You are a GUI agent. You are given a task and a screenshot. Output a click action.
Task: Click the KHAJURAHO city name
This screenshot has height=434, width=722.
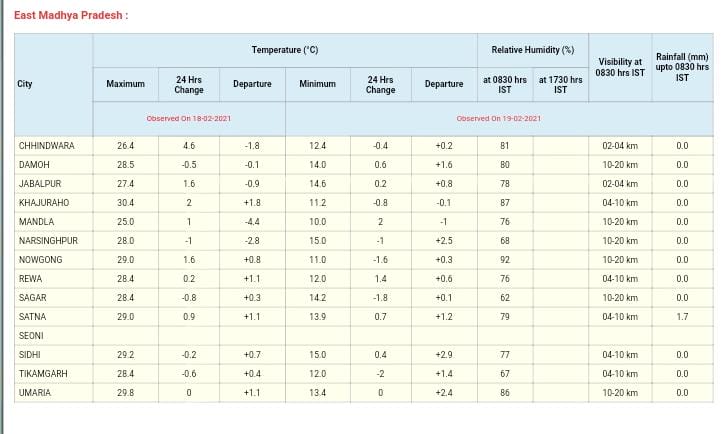click(44, 203)
